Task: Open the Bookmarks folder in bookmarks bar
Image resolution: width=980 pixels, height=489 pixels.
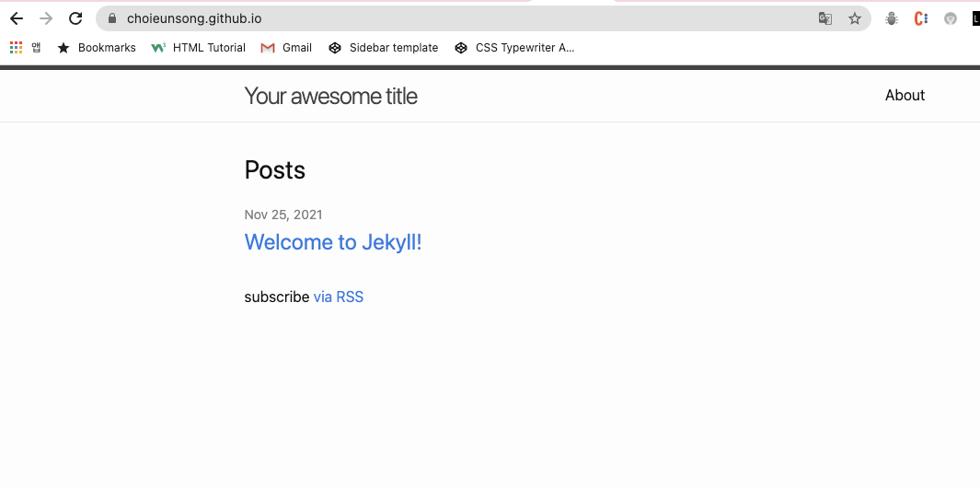Action: point(97,48)
